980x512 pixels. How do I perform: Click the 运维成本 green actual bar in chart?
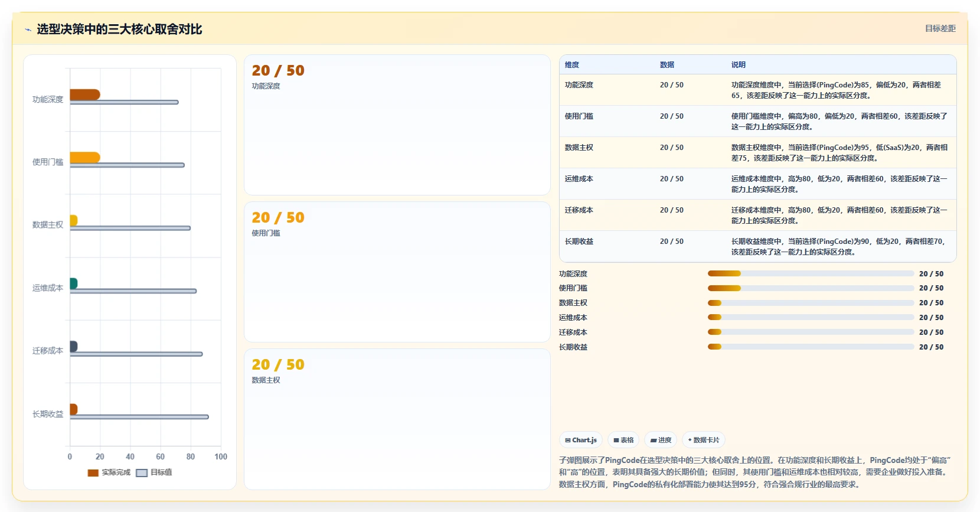pos(74,283)
